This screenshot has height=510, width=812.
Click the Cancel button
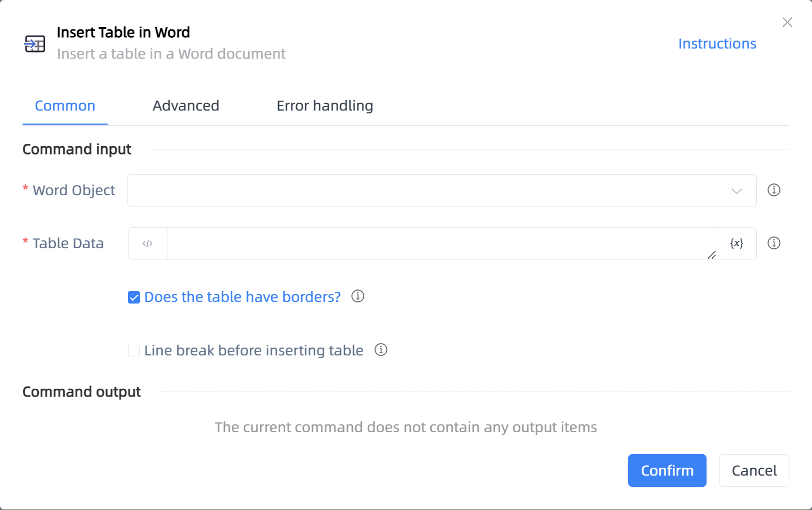coord(754,471)
